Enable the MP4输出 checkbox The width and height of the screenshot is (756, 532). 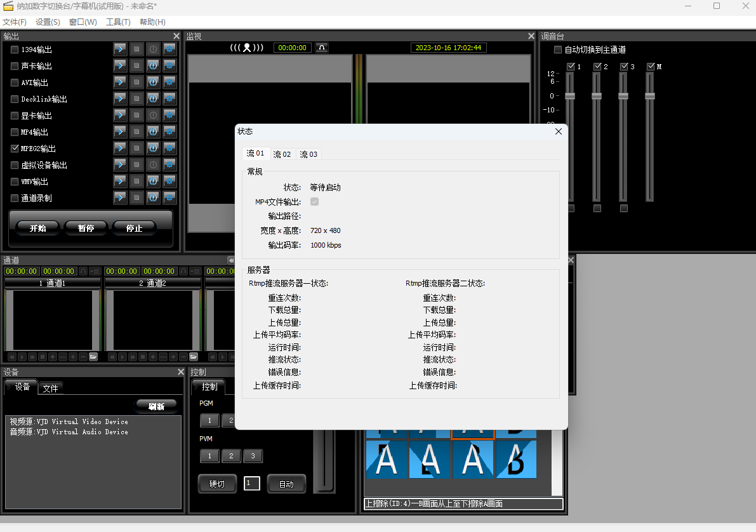(15, 131)
